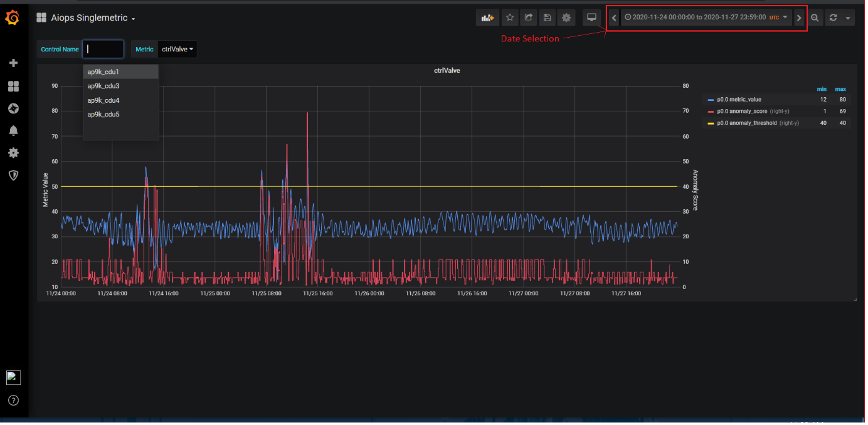The height and width of the screenshot is (425, 868).
Task: Open the Help question mark icon
Action: (x=13, y=400)
